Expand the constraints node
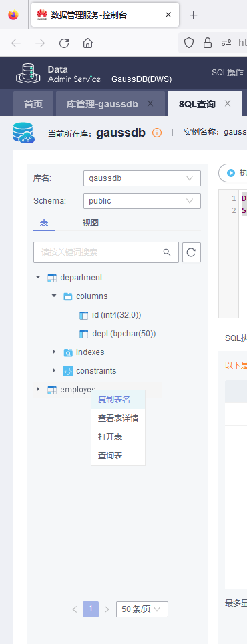This screenshot has width=247, height=644. [54, 371]
